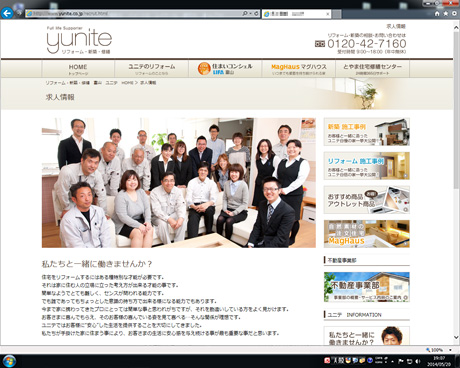Expand the 100% zoom level dropdown
Viewport: 460px width, 368px height.
pyautogui.click(x=450, y=350)
